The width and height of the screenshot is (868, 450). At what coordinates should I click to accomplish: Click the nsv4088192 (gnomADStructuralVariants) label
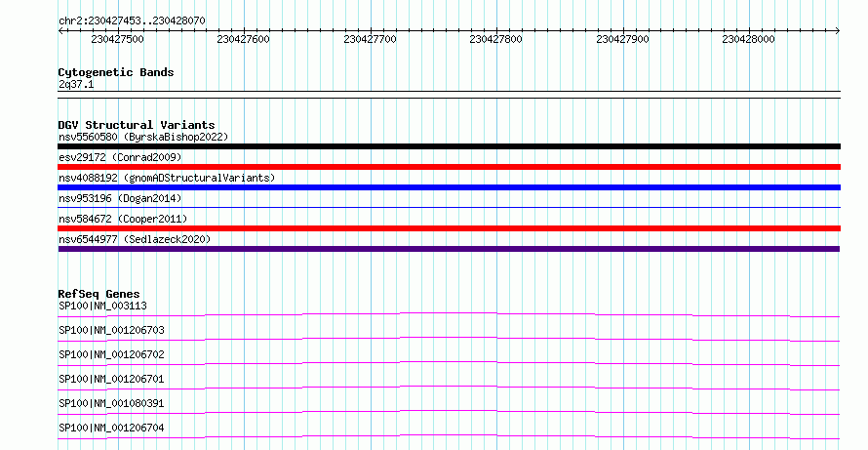pyautogui.click(x=167, y=178)
